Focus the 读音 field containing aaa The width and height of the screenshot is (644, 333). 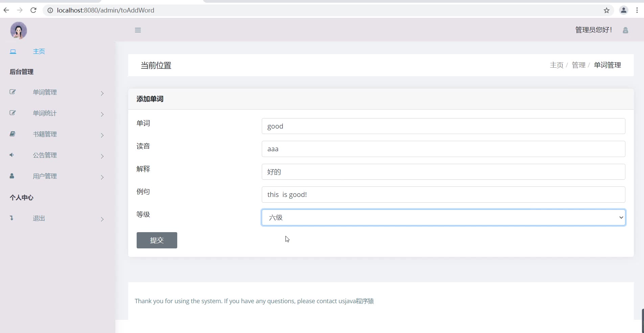tap(443, 149)
